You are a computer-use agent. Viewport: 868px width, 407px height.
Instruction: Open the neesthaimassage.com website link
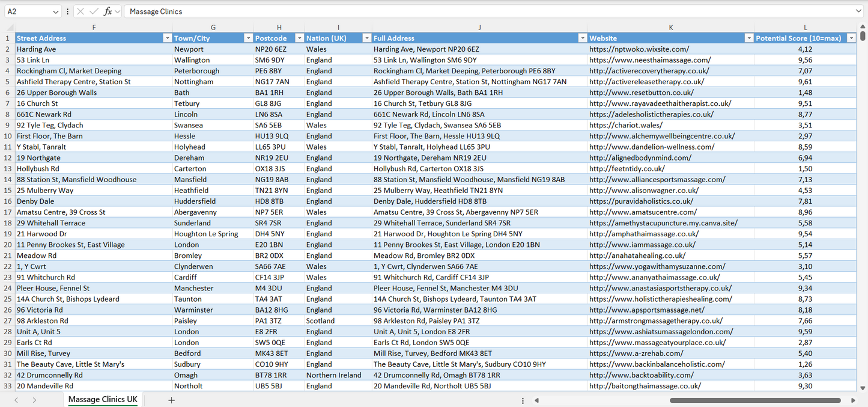tap(650, 60)
